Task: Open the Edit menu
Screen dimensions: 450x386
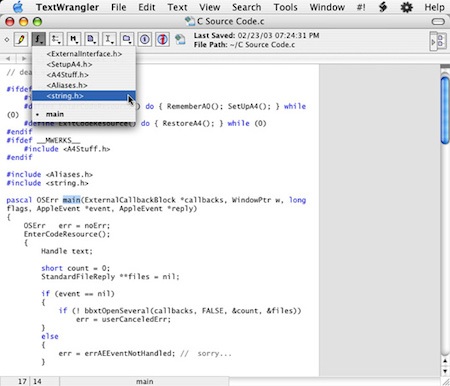Action: [x=147, y=7]
